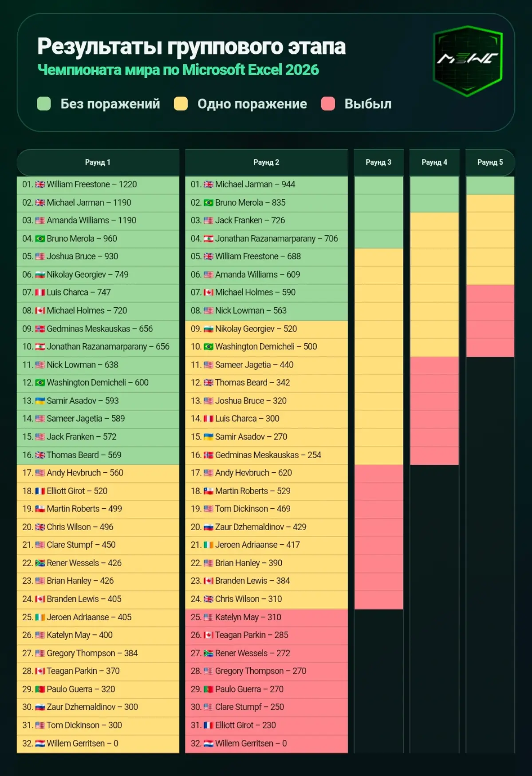Viewport: 532px width, 776px height.
Task: Click the France flag beside 'Elliott Girot – 520'
Action: coord(40,491)
